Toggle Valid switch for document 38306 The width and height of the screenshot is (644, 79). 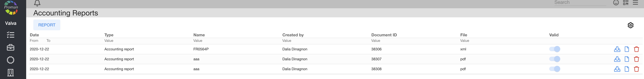tap(554, 49)
